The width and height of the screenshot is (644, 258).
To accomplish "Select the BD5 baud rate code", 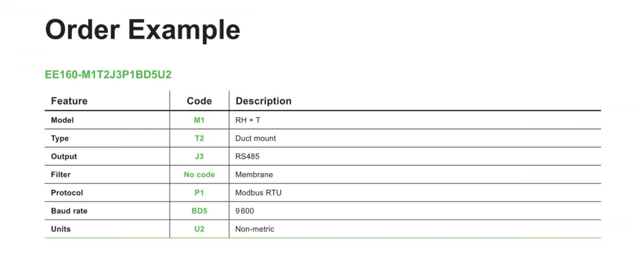I will 199,211.
